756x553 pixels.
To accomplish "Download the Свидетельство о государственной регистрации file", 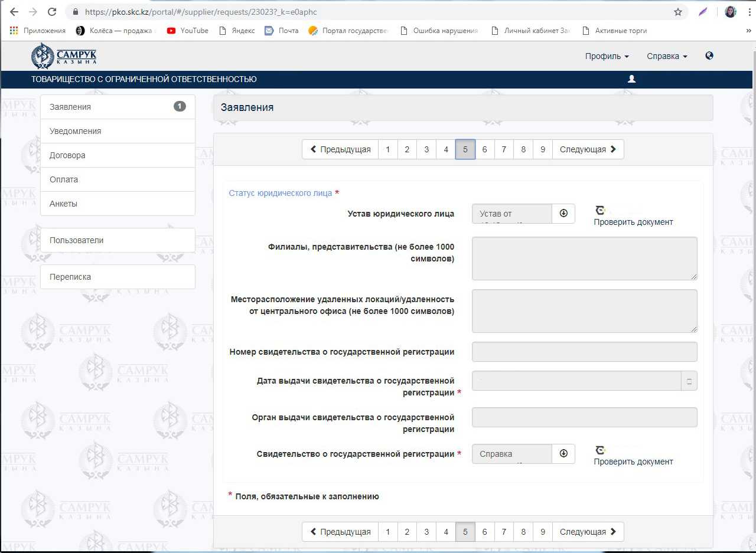I will click(x=563, y=454).
